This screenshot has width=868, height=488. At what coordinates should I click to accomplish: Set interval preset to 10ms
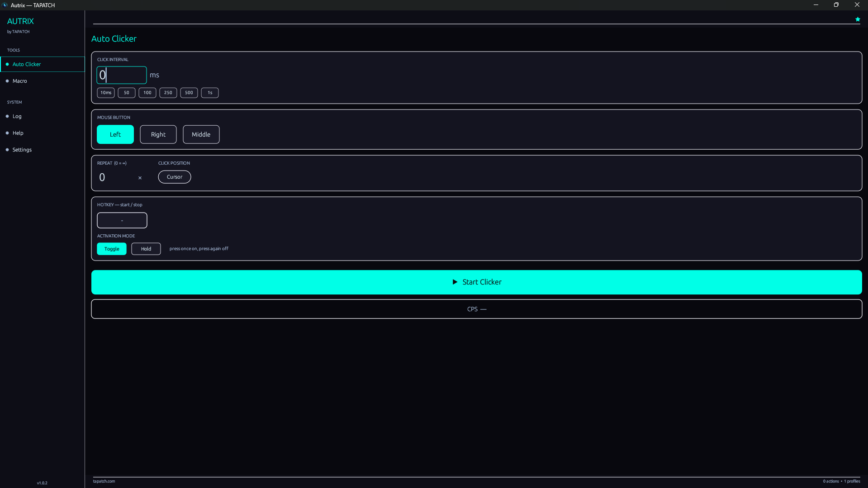tap(106, 93)
